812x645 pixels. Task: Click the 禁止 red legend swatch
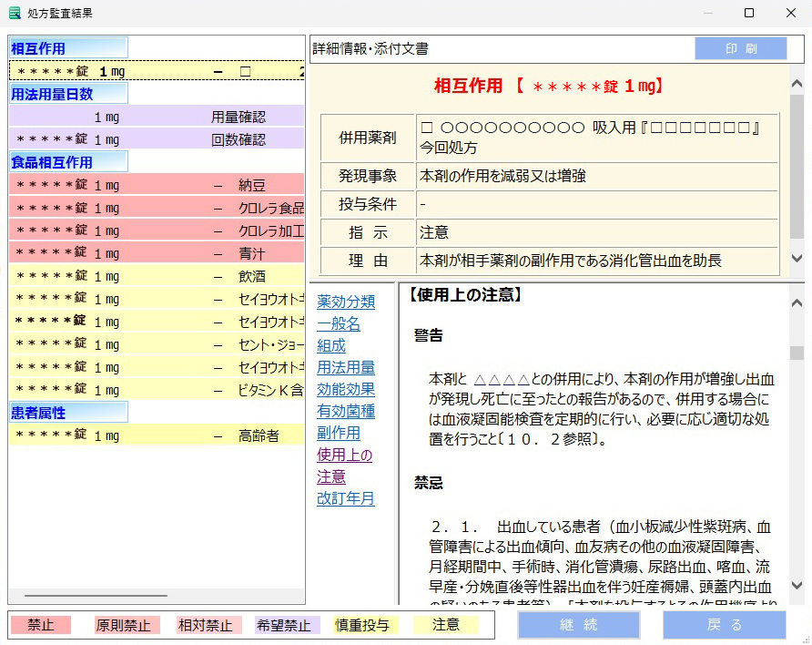pos(41,625)
